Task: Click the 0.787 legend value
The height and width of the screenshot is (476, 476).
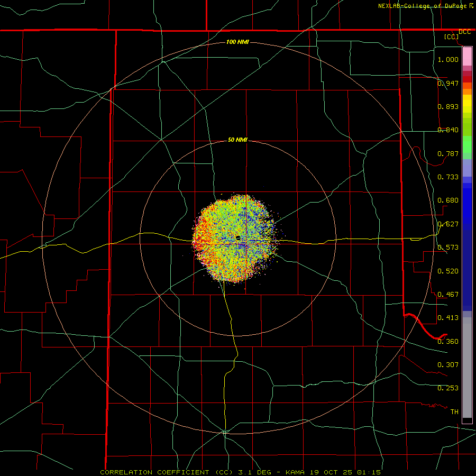Action: pyautogui.click(x=448, y=153)
